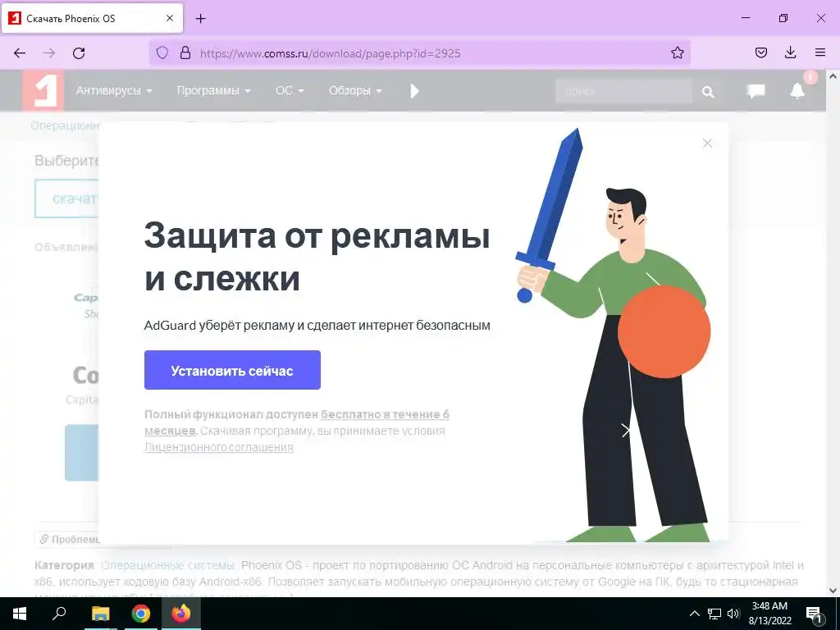840x630 pixels.
Task: Close the AdGuard popup with X
Action: 707,143
